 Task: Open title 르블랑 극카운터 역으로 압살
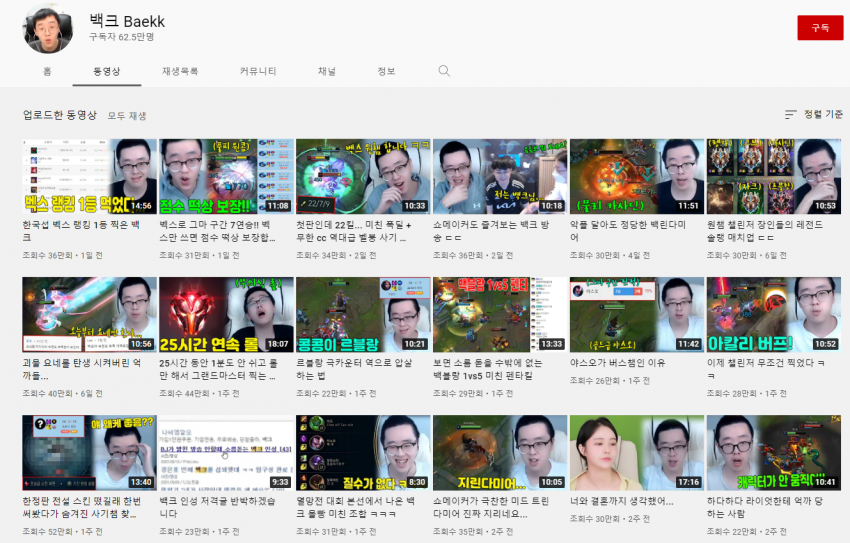pyautogui.click(x=354, y=369)
